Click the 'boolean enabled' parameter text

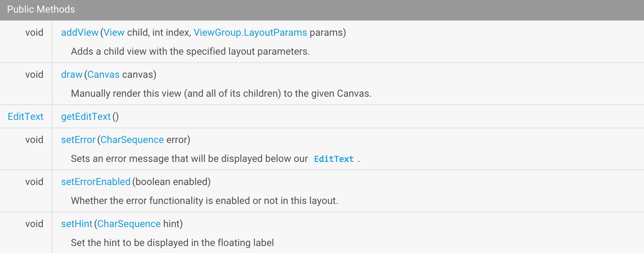(172, 182)
